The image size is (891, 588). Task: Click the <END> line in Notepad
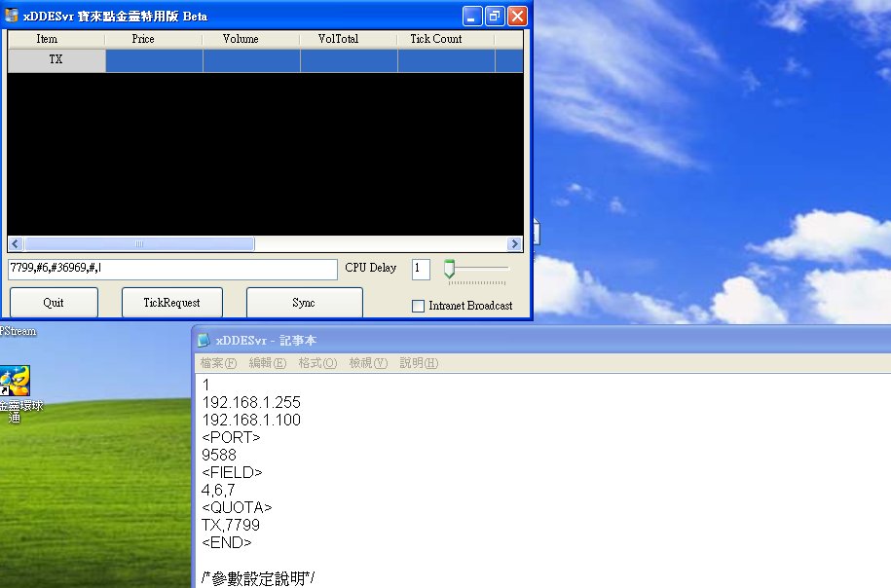[x=227, y=542]
